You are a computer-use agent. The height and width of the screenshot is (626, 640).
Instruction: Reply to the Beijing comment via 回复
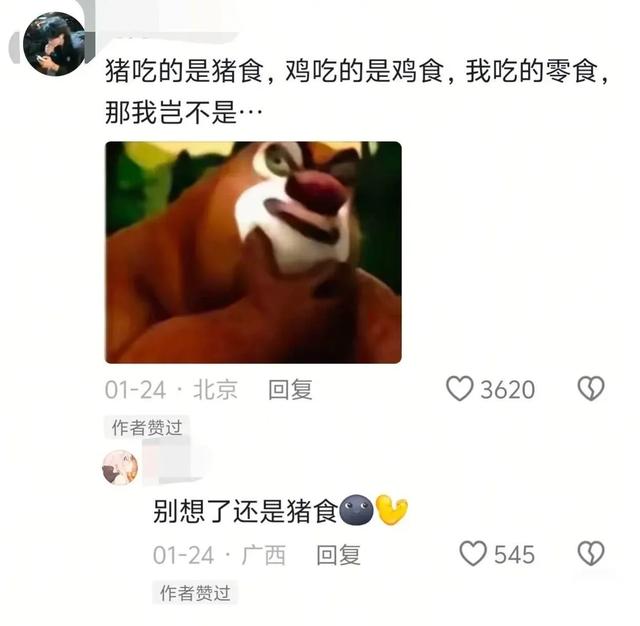point(290,389)
